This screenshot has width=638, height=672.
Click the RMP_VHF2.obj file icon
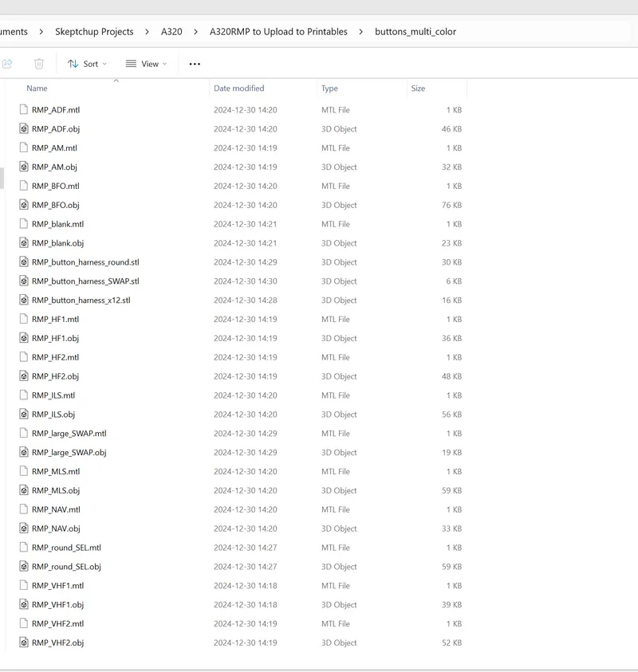(24, 643)
